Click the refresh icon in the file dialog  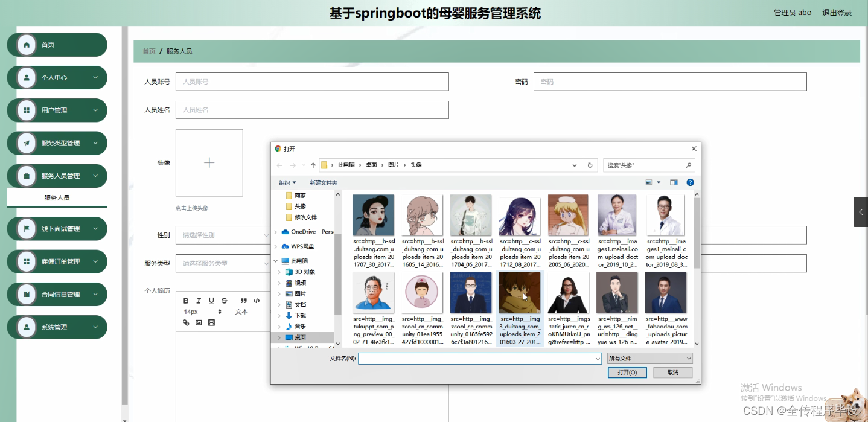[x=590, y=165]
